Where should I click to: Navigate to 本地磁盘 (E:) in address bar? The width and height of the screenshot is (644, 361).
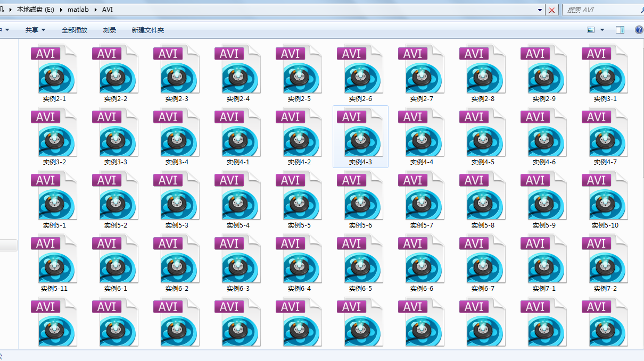[x=35, y=10]
